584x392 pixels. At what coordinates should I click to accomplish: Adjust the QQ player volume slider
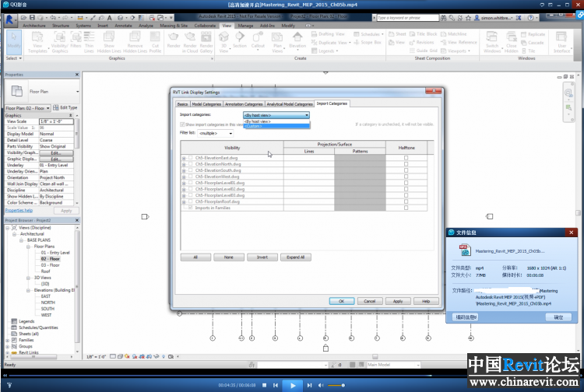(x=335, y=385)
